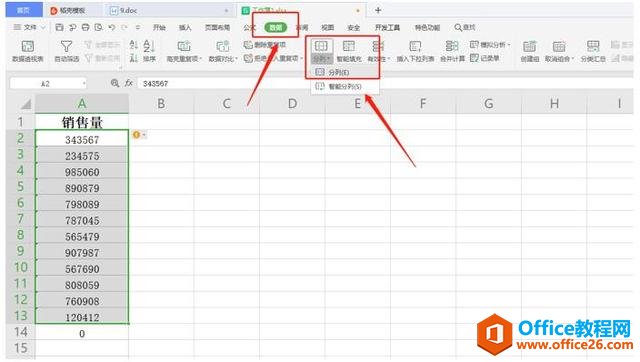Open the 数据透视表 pivot table tool
This screenshot has height=362, width=640.
27,51
